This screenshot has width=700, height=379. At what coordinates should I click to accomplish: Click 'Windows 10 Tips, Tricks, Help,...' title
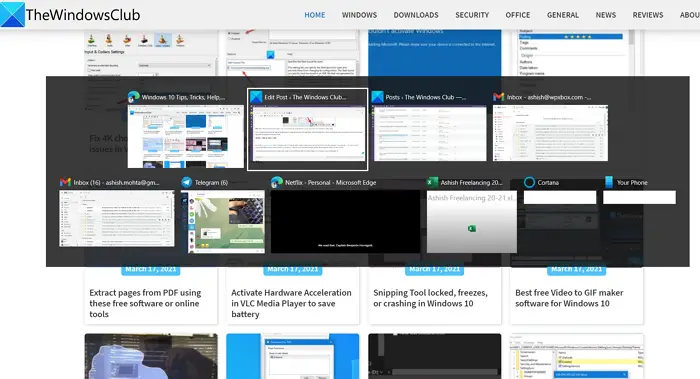[183, 97]
